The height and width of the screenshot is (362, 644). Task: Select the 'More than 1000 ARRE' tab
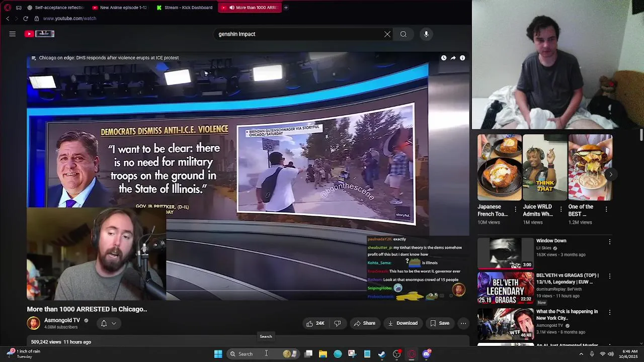[x=250, y=8]
